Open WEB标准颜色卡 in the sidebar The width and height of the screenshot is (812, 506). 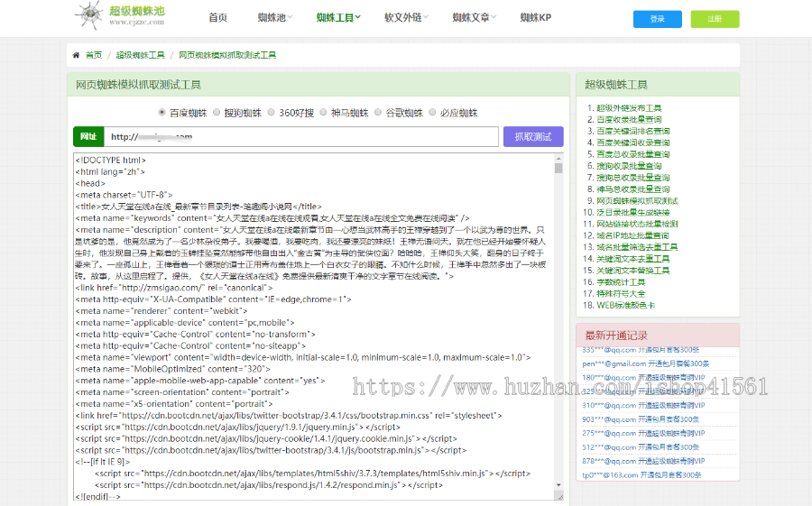(x=625, y=305)
